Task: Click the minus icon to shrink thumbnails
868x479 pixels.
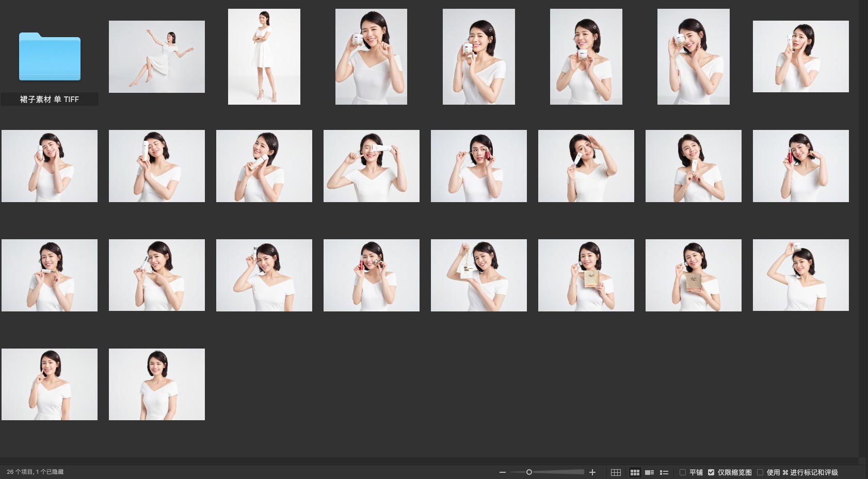Action: point(502,472)
